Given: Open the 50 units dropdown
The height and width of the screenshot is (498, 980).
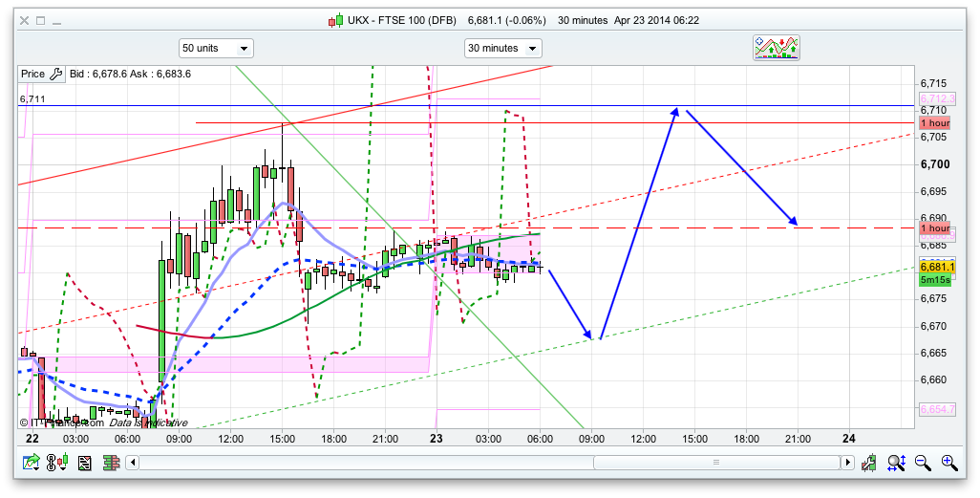Looking at the screenshot, I should [x=216, y=48].
